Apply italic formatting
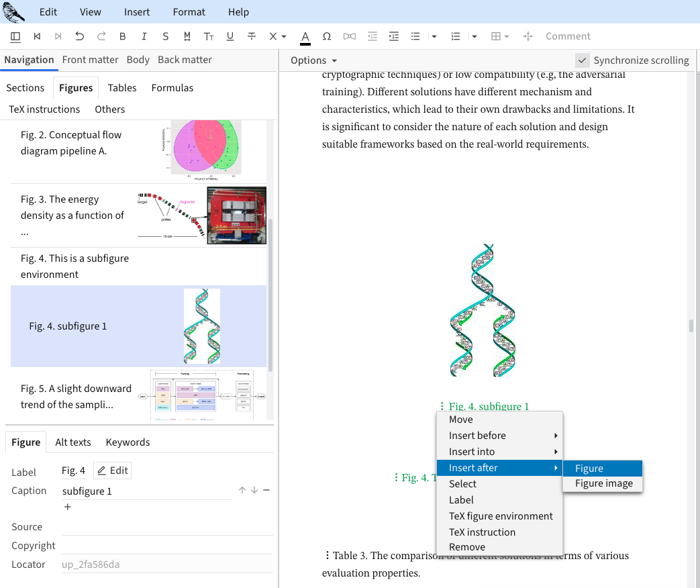Viewport: 700px width, 588px height. (144, 36)
